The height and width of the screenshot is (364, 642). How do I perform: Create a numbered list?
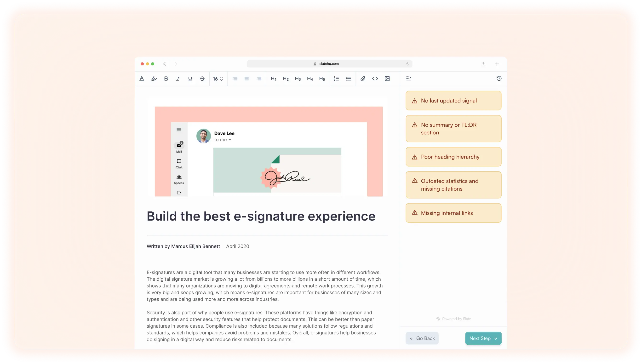click(x=336, y=79)
